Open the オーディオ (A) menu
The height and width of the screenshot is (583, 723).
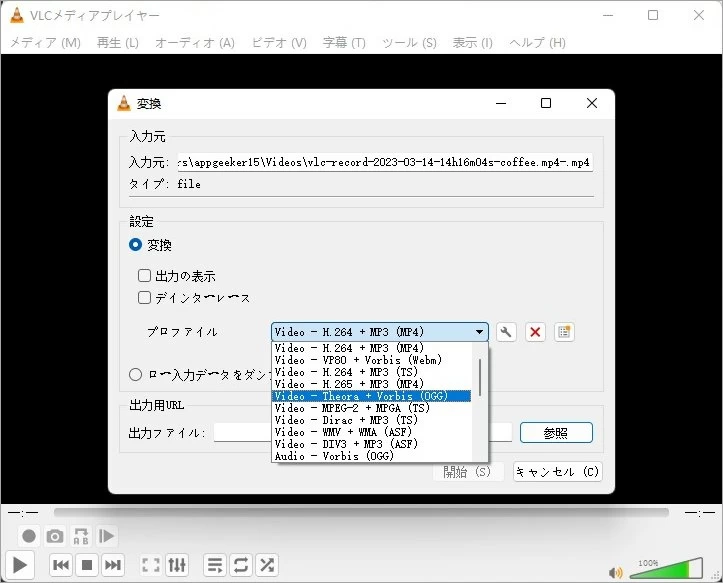tap(195, 43)
